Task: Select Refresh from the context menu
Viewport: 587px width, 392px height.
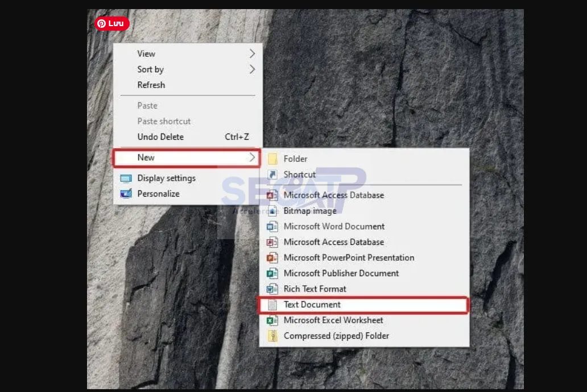Action: [151, 85]
